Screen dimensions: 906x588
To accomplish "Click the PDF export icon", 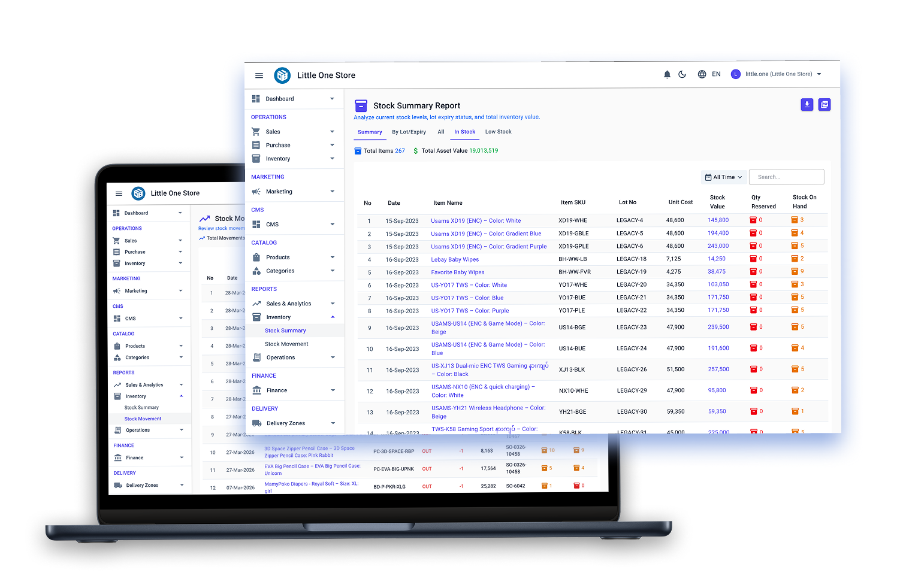I will (x=825, y=104).
